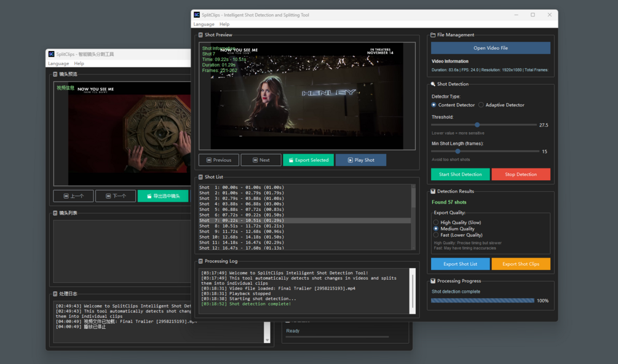Click the Next shot button
This screenshot has width=618, height=364.
coord(261,160)
